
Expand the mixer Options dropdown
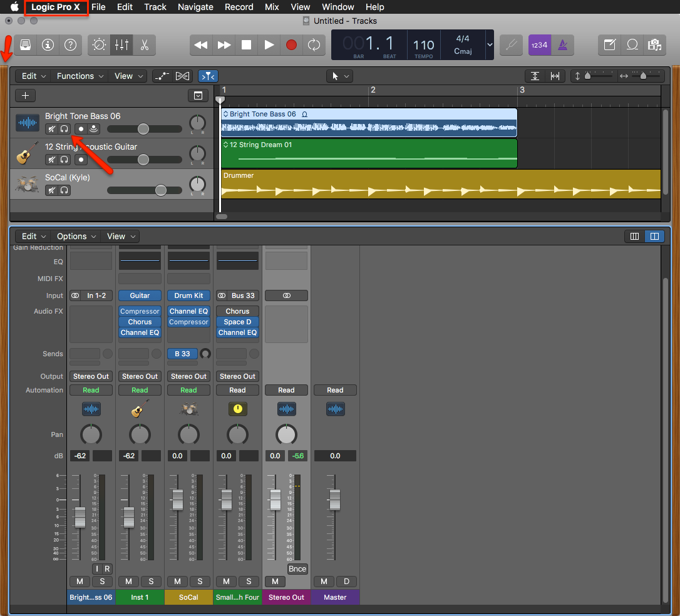pos(75,236)
